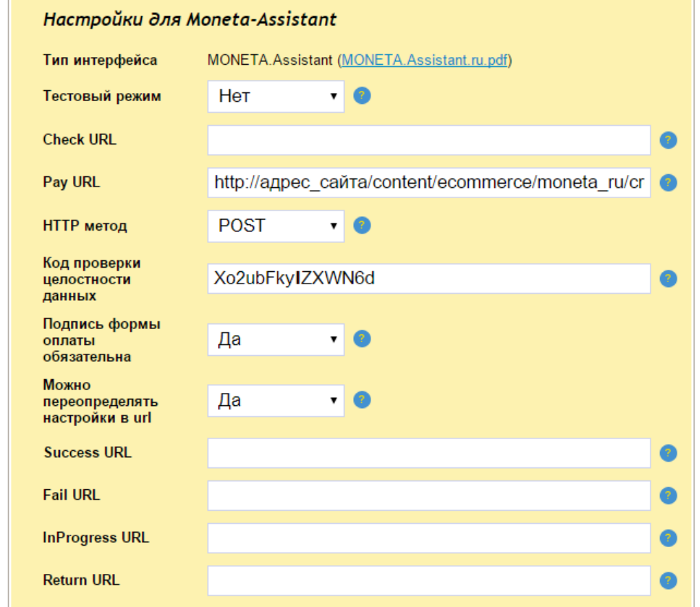Click the Pay URL label text

click(x=72, y=182)
